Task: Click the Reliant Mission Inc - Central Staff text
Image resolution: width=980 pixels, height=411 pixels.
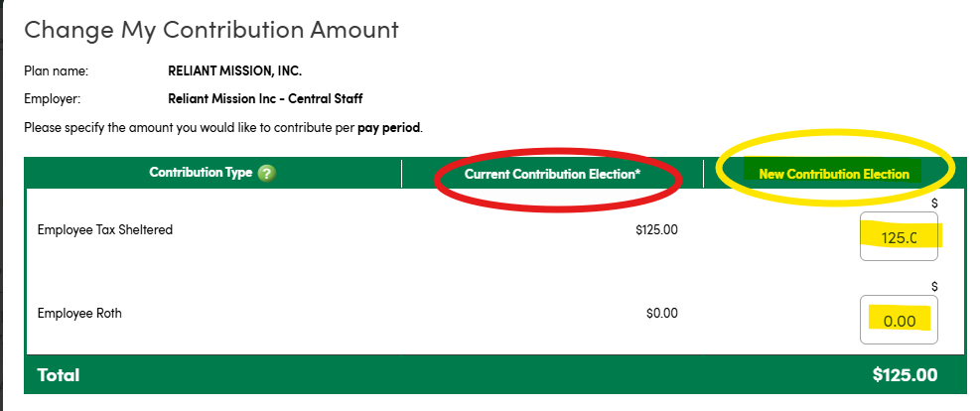Action: (266, 99)
